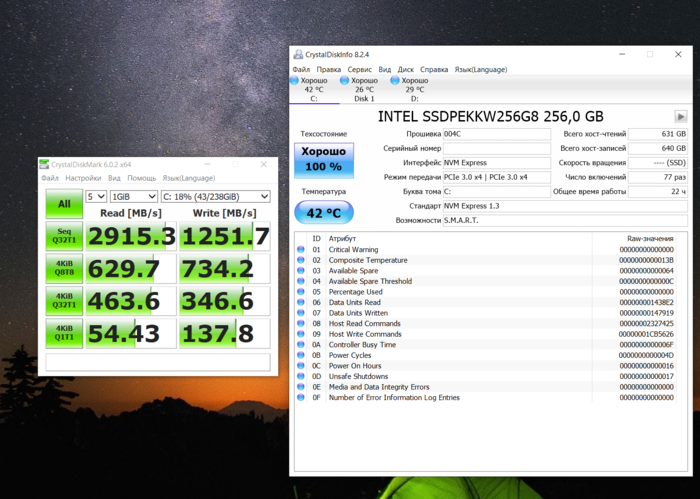Click the CrystalDiskInfo title bar icon
The width and height of the screenshot is (700, 499).
pos(298,54)
